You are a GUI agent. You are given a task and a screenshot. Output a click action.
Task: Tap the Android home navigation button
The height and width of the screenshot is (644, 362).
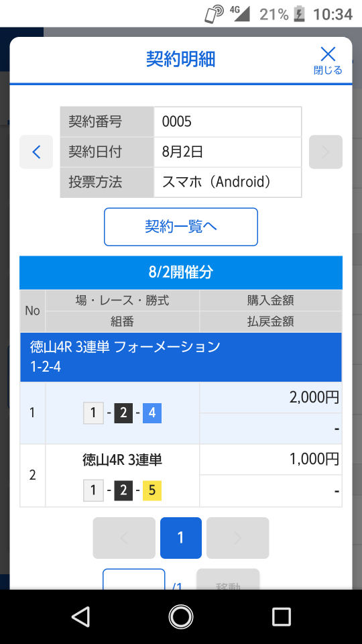pyautogui.click(x=180, y=617)
